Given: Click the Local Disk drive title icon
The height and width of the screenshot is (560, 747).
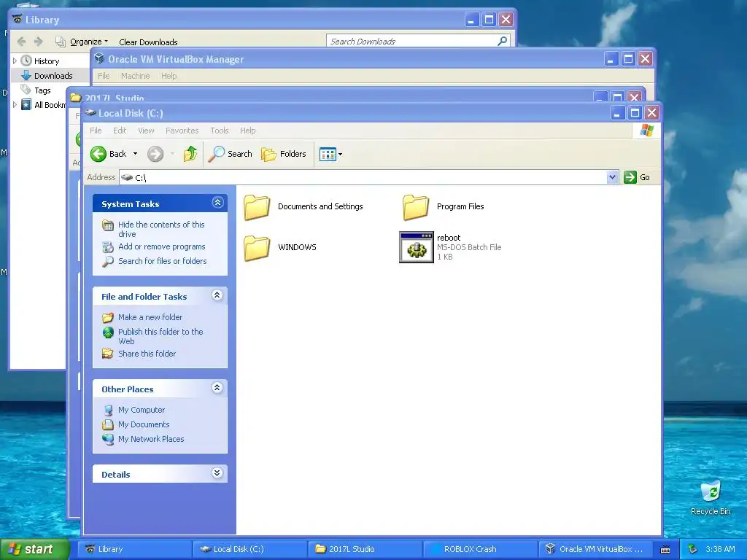Looking at the screenshot, I should [x=90, y=113].
